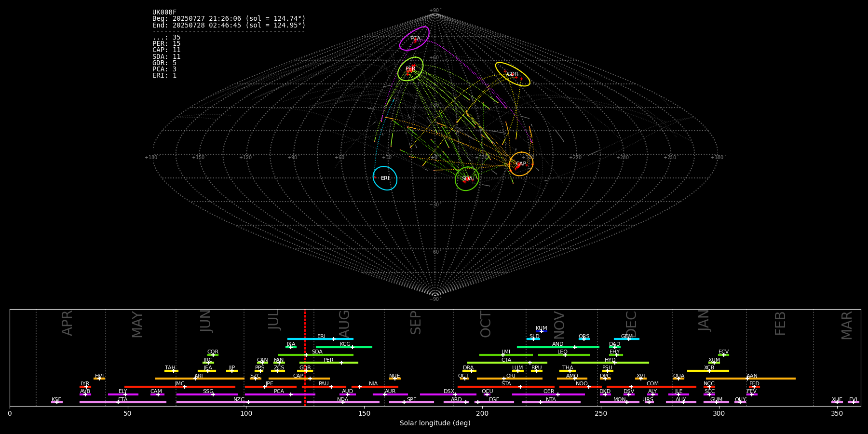
Task: Select the 'Beg: 20250727 21:26:06' line
Action: pyautogui.click(x=229, y=19)
